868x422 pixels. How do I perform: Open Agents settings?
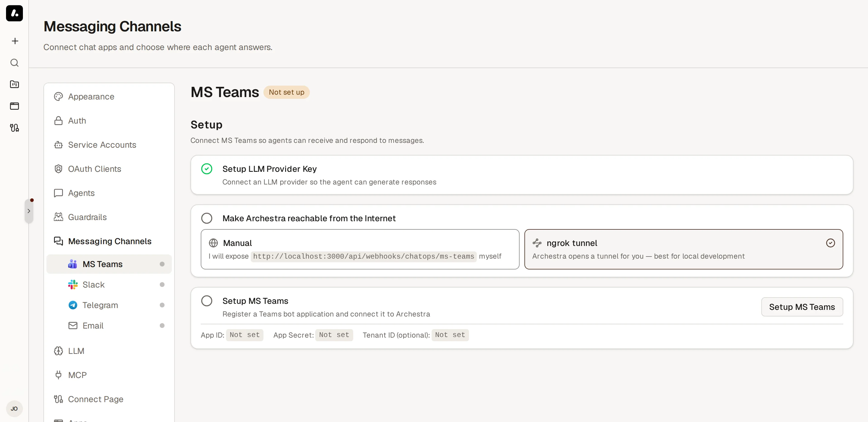point(109,193)
